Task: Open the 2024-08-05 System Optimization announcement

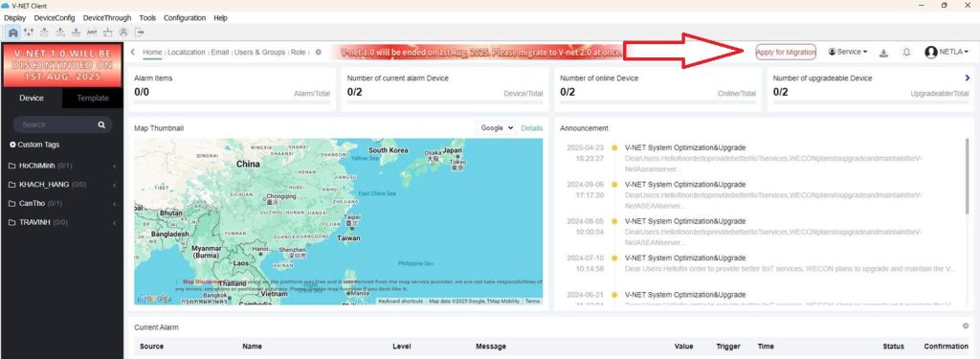Action: coord(685,221)
